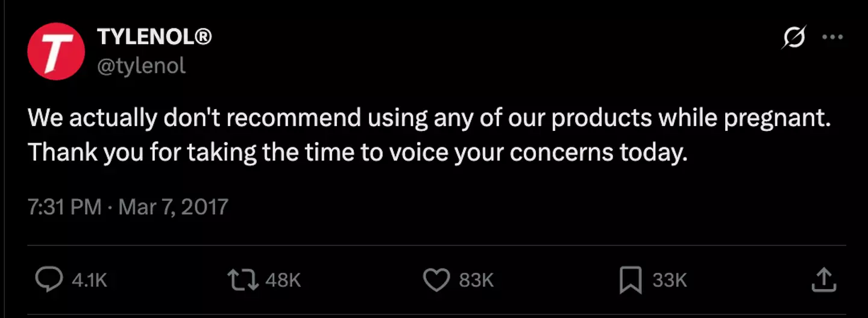Open the three-dot More options menu
This screenshot has width=868, height=318.
[x=832, y=37]
